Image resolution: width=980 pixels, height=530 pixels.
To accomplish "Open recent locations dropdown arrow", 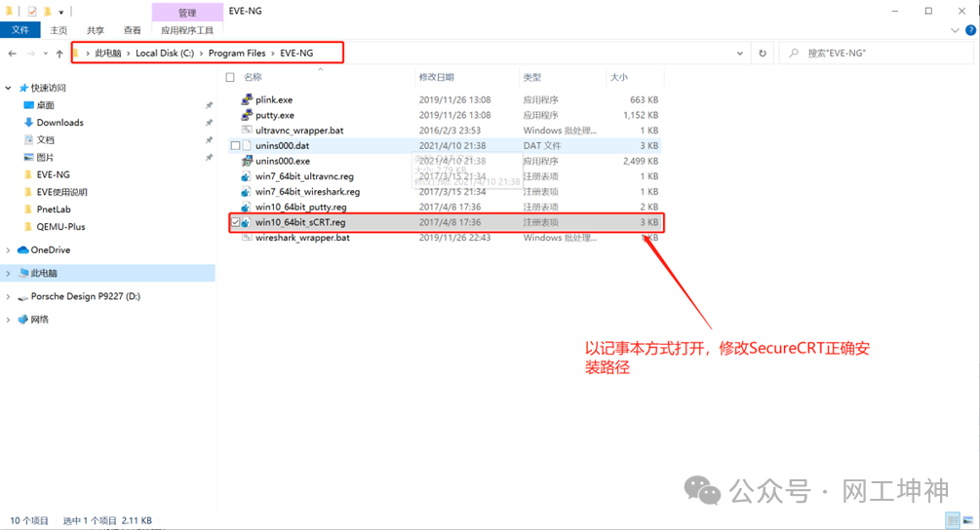I will [46, 54].
